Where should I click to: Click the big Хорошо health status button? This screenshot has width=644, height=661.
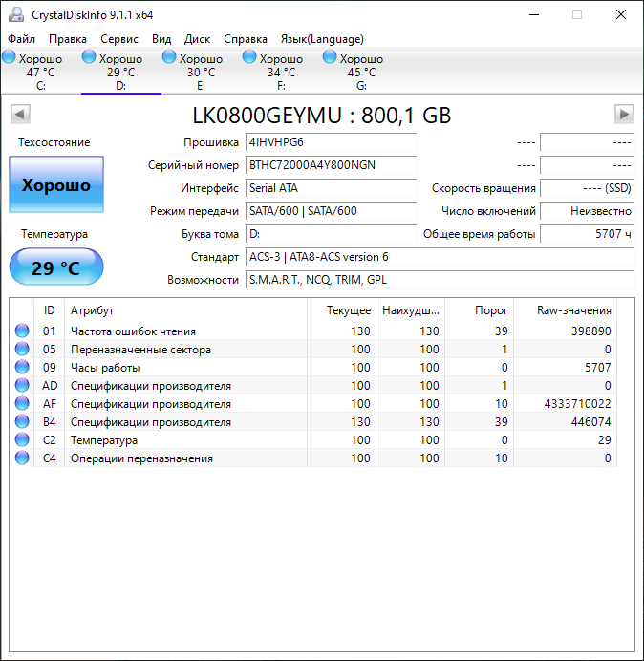(x=56, y=184)
